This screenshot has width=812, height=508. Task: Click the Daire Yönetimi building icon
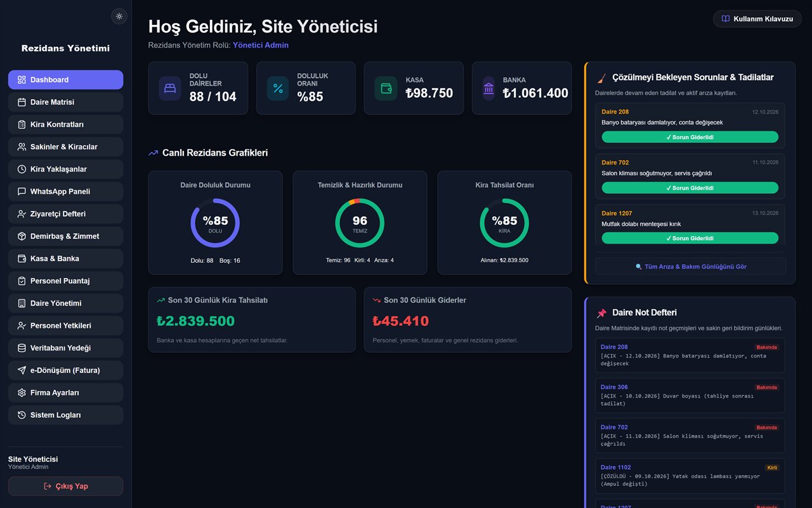click(x=22, y=304)
